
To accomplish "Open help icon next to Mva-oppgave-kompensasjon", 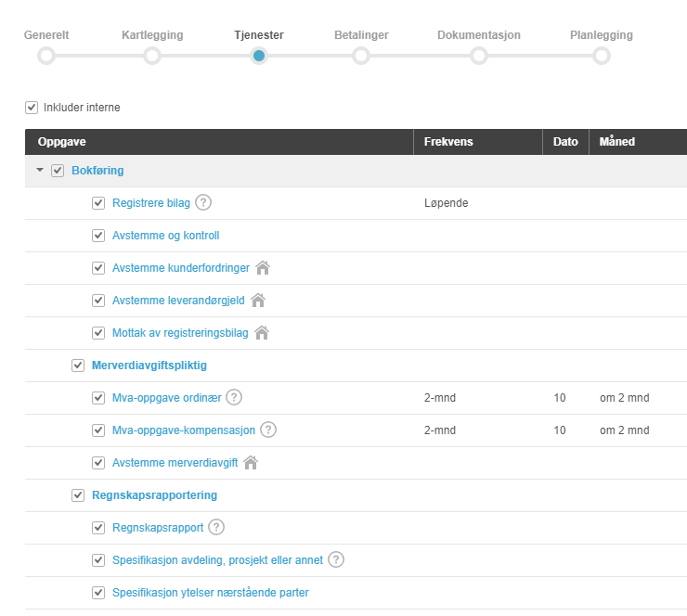I will click(x=268, y=430).
